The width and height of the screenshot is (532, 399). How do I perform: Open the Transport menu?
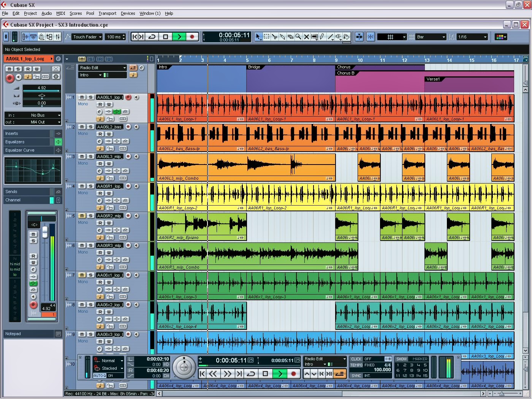point(107,13)
